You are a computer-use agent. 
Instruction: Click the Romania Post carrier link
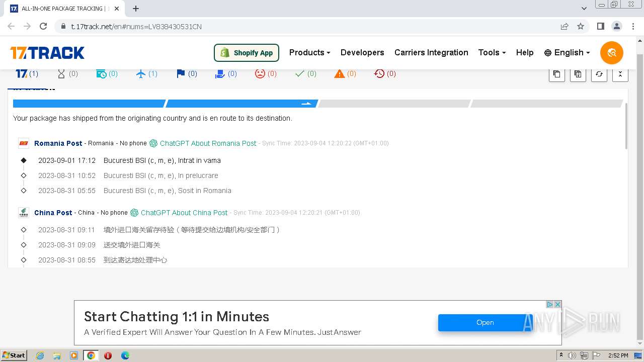[x=58, y=143]
